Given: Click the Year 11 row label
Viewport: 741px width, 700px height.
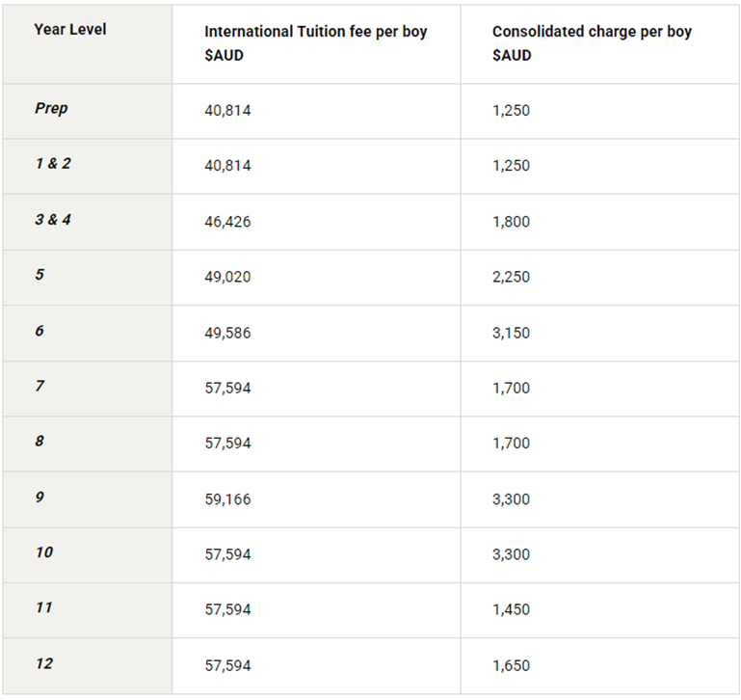Looking at the screenshot, I should click(44, 607).
